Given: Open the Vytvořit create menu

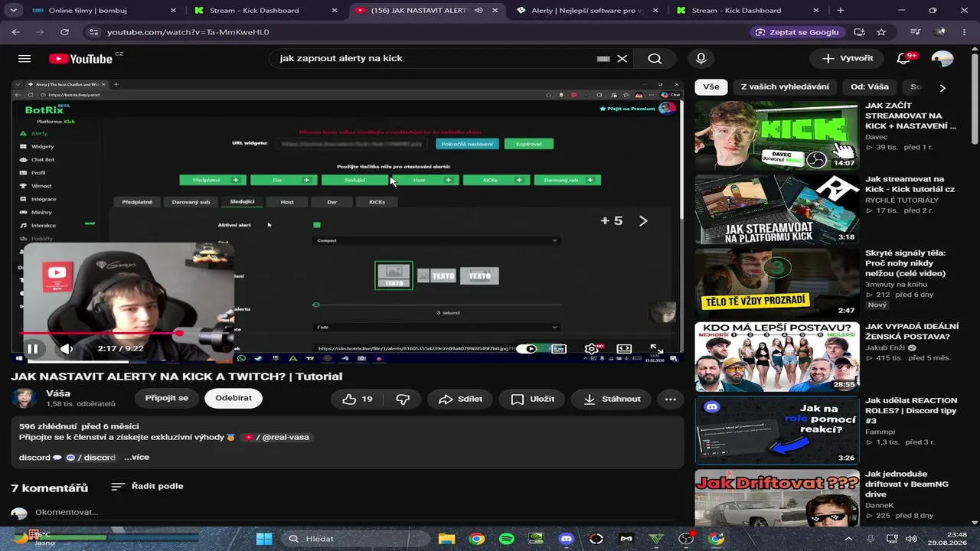Looking at the screenshot, I should 848,58.
